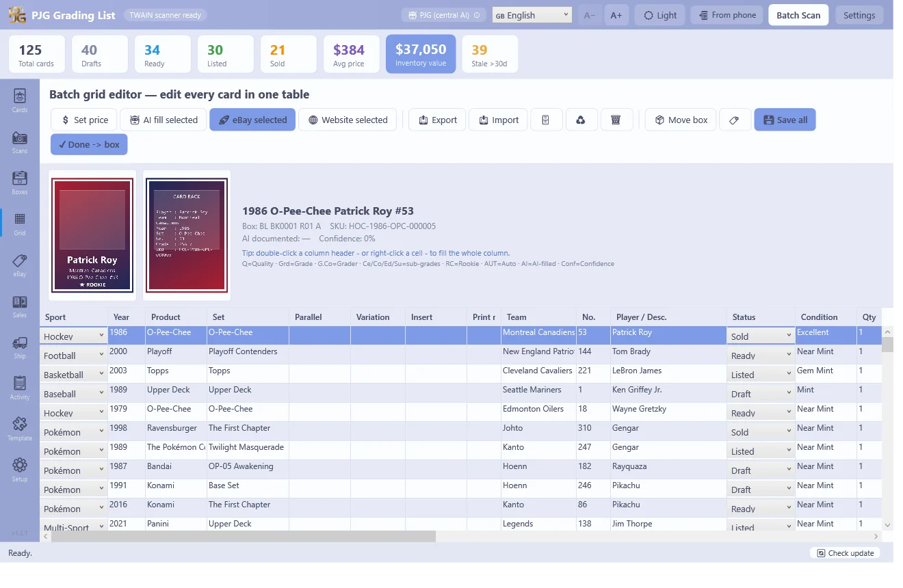Viewport: 903px width, 588px height.
Task: Click Check update button
Action: pyautogui.click(x=845, y=553)
